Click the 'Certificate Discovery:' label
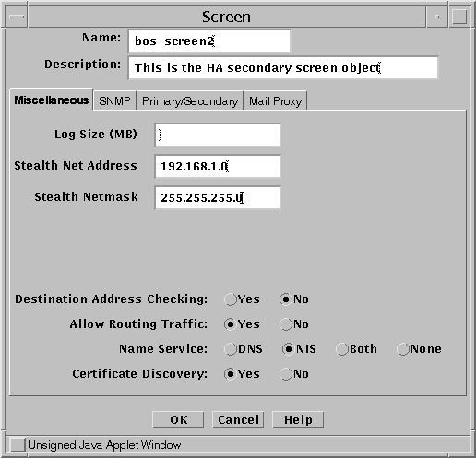Image resolution: width=476 pixels, height=458 pixels. point(140,374)
